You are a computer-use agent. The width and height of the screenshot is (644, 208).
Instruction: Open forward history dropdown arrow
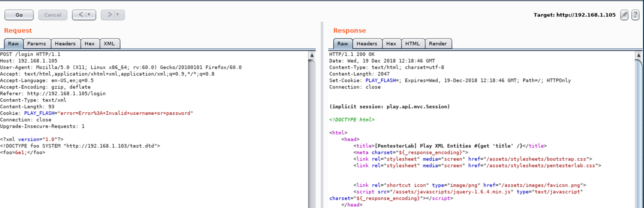click(x=118, y=15)
